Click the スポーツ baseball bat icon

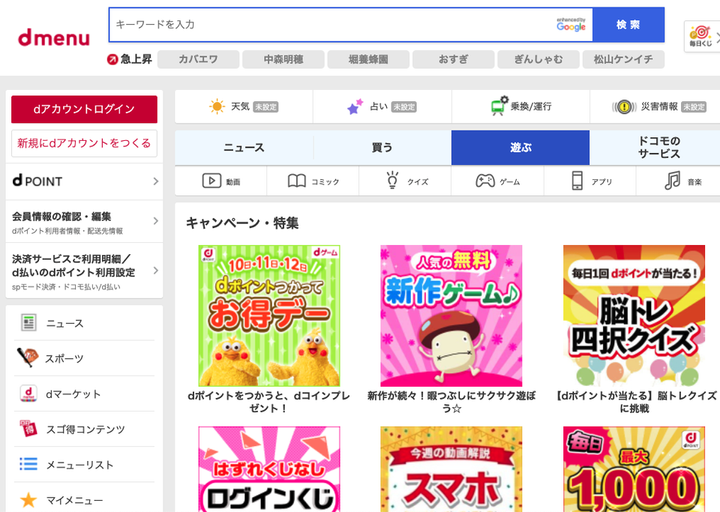(28, 357)
